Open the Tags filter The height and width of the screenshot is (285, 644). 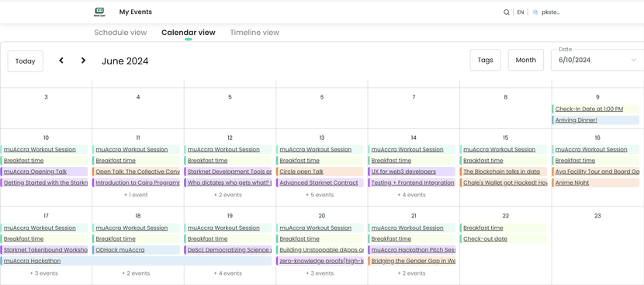click(x=485, y=60)
